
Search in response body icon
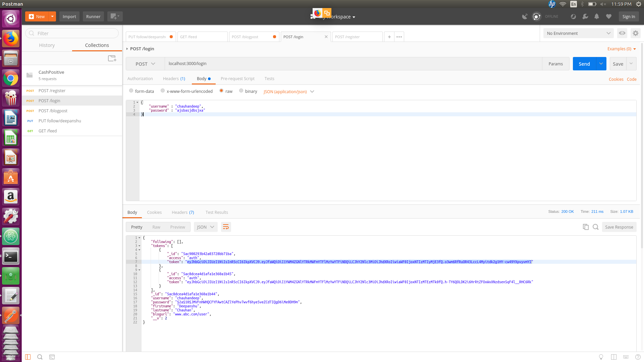tap(596, 227)
